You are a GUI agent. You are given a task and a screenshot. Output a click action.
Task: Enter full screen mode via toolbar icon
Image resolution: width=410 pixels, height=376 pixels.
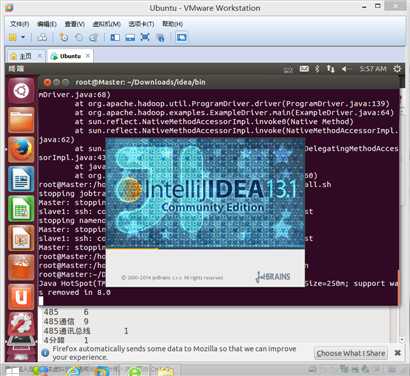click(x=145, y=37)
